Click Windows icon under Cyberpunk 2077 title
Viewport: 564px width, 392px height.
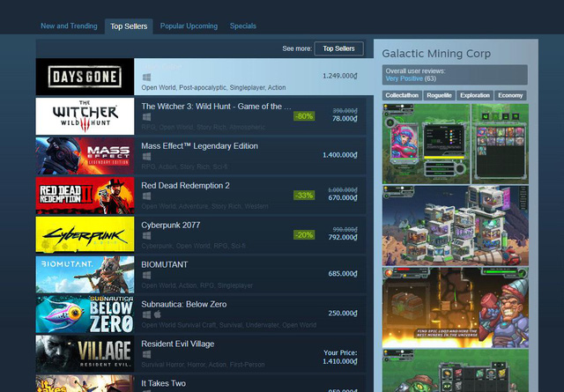[146, 235]
